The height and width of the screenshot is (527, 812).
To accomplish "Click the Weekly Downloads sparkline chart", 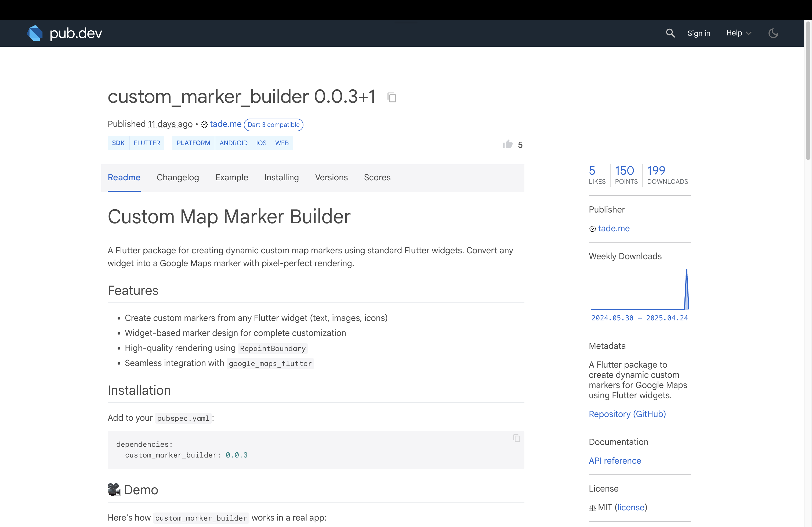I will click(x=640, y=289).
